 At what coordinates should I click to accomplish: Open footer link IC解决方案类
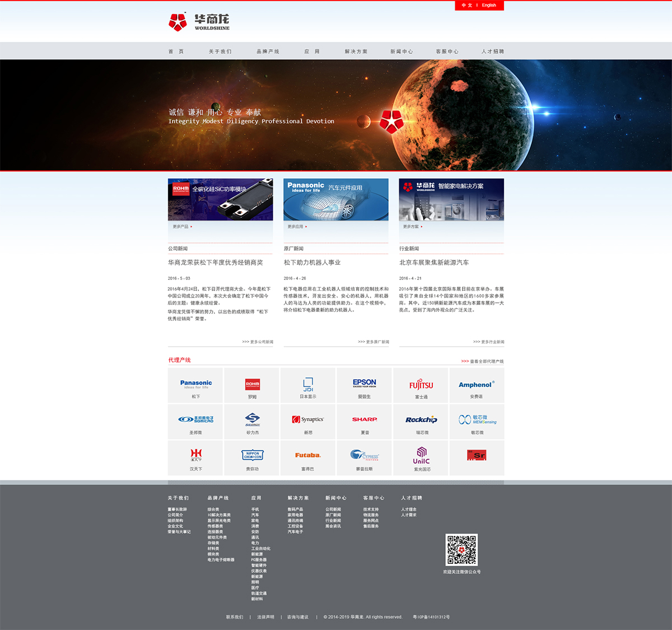point(219,515)
